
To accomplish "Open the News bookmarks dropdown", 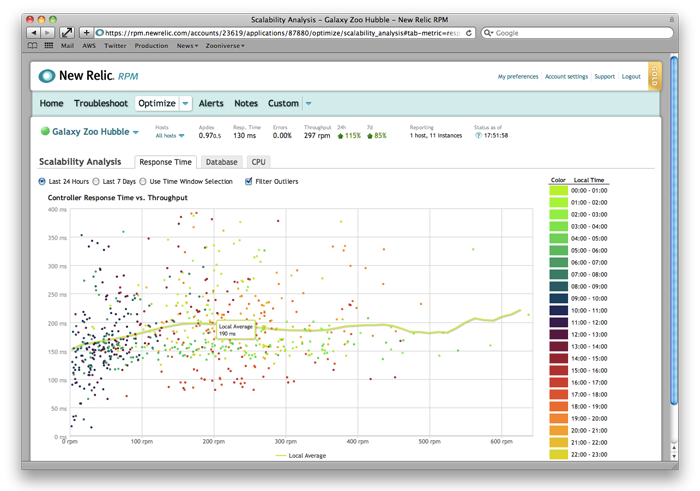I will pos(187,46).
